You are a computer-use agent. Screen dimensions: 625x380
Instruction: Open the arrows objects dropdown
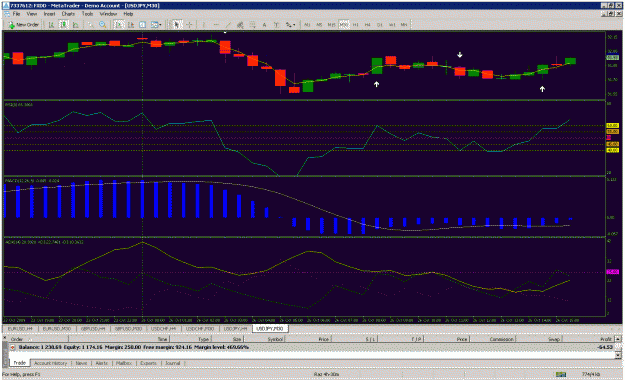coord(290,25)
